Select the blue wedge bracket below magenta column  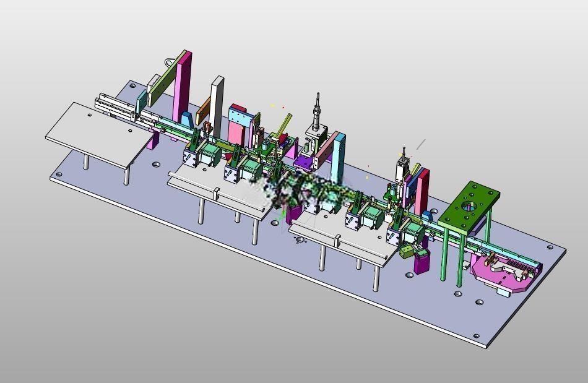point(187,119)
